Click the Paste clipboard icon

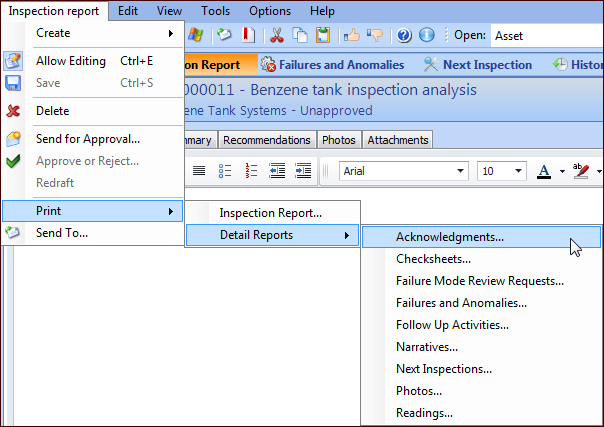tap(321, 35)
